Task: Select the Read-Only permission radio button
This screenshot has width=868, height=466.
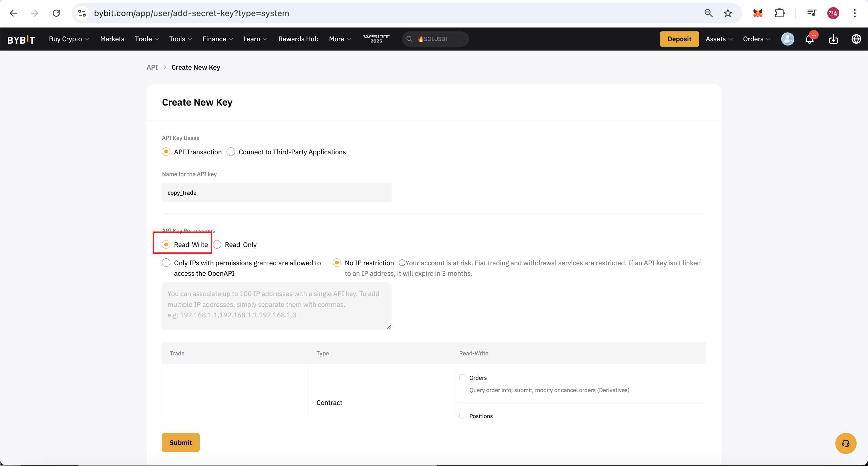Action: [217, 244]
